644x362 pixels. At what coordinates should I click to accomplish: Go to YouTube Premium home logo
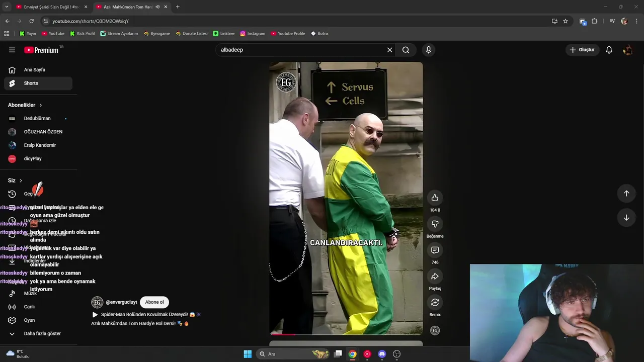pyautogui.click(x=41, y=50)
